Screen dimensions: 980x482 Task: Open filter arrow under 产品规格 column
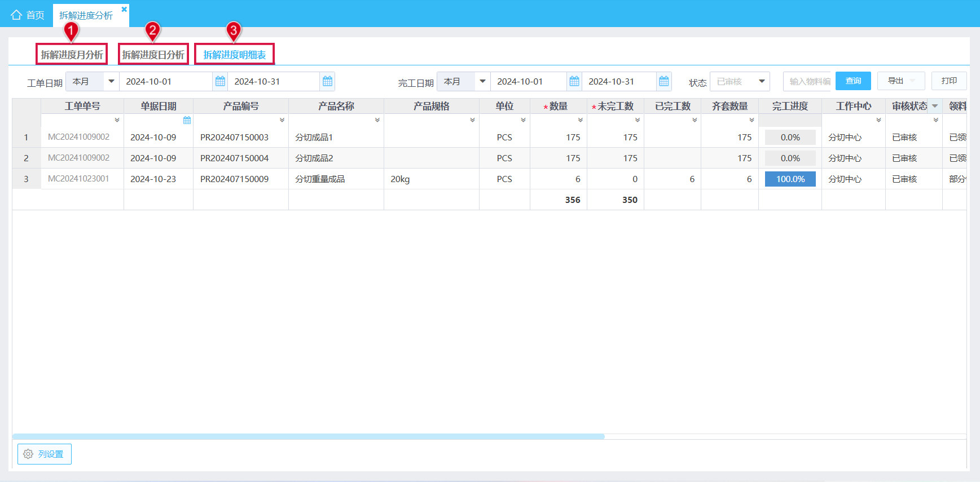pyautogui.click(x=473, y=120)
